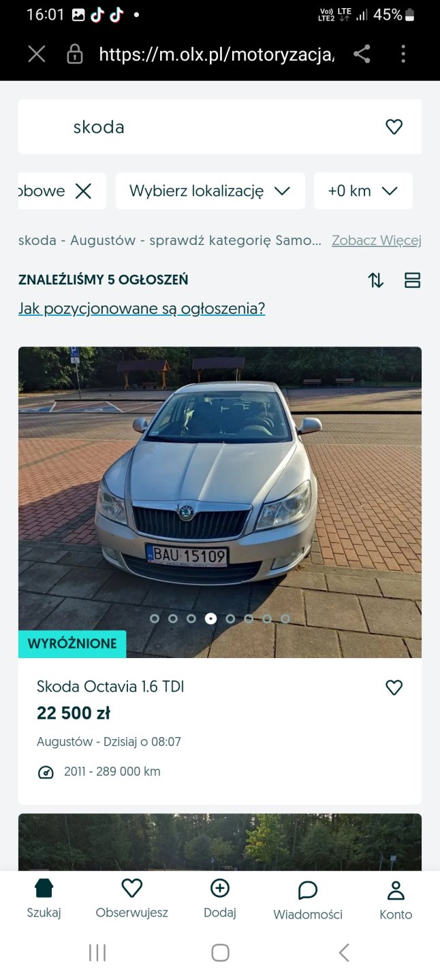
Task: Save the skoda search with the heart icon
Action: 394,127
